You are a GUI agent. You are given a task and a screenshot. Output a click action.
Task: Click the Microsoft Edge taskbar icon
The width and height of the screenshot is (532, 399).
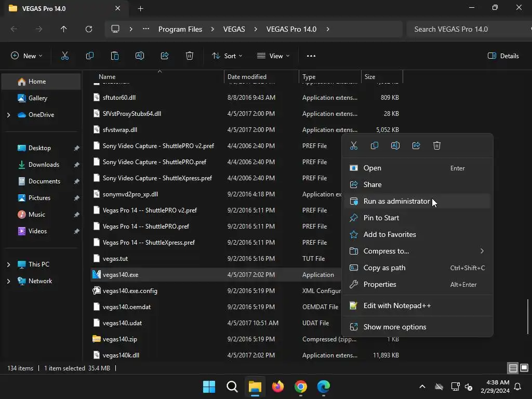pos(324,387)
